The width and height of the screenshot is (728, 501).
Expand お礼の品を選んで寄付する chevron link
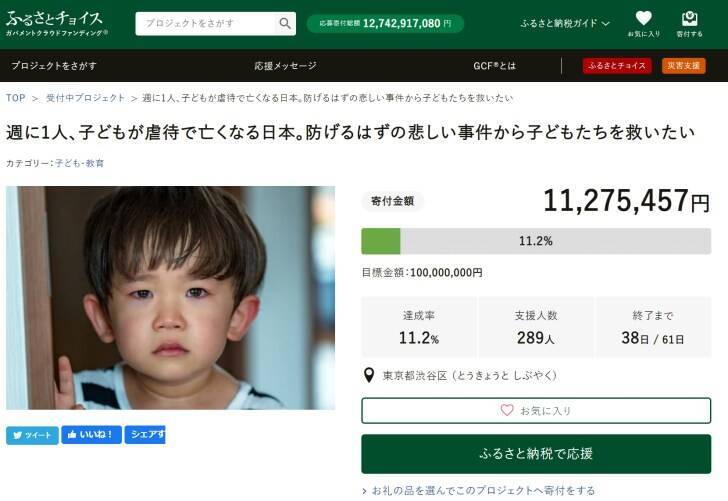click(479, 490)
